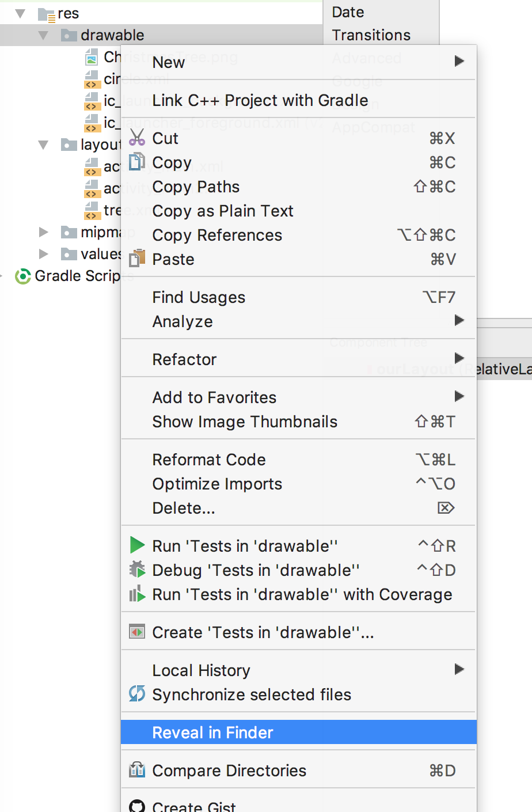The image size is (532, 812).
Task: Open the Local History submenu arrow
Action: tap(459, 669)
